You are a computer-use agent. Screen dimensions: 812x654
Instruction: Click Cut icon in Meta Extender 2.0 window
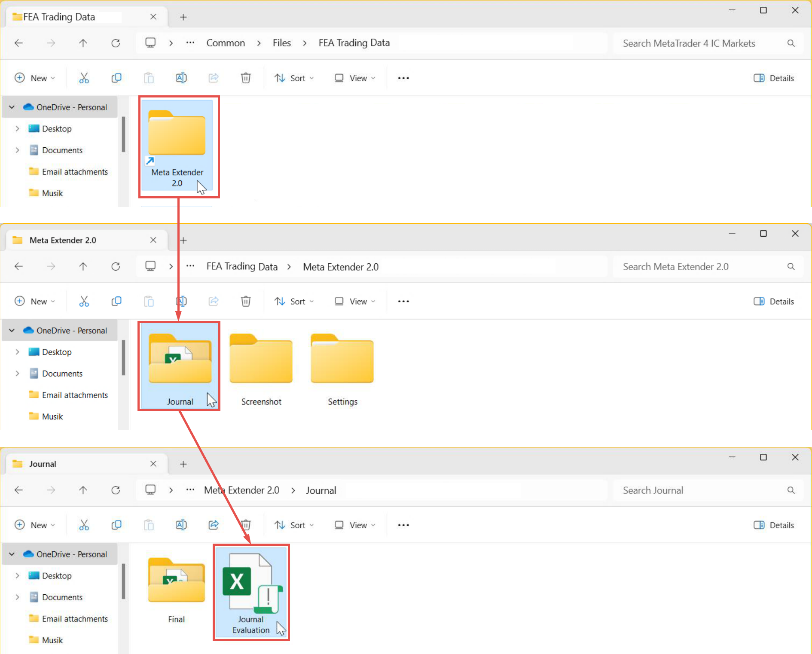coord(84,301)
